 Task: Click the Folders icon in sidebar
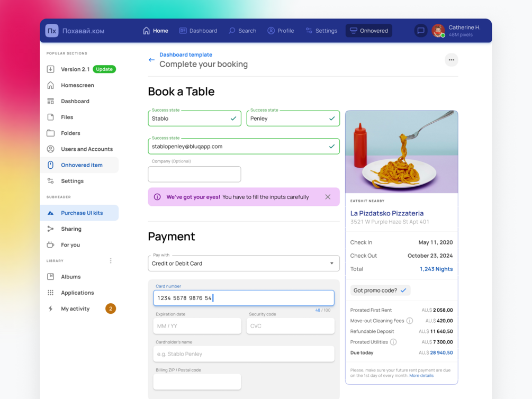click(x=51, y=133)
